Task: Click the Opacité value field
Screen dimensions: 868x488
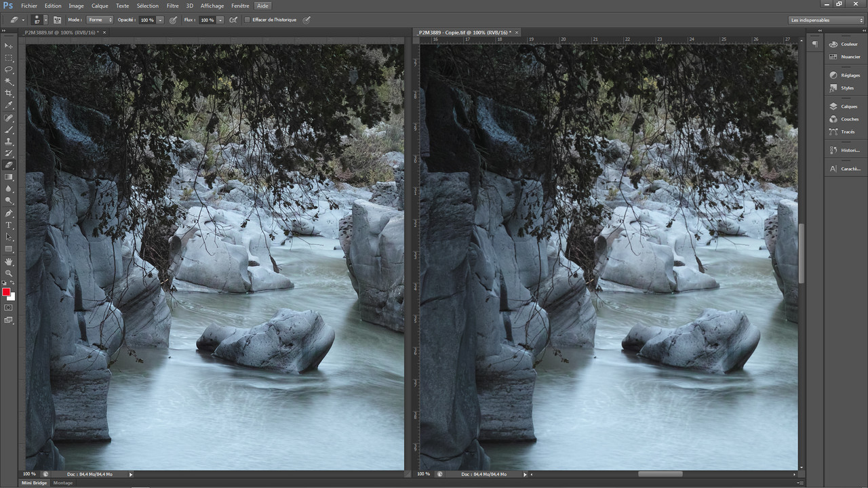Action: click(x=147, y=20)
